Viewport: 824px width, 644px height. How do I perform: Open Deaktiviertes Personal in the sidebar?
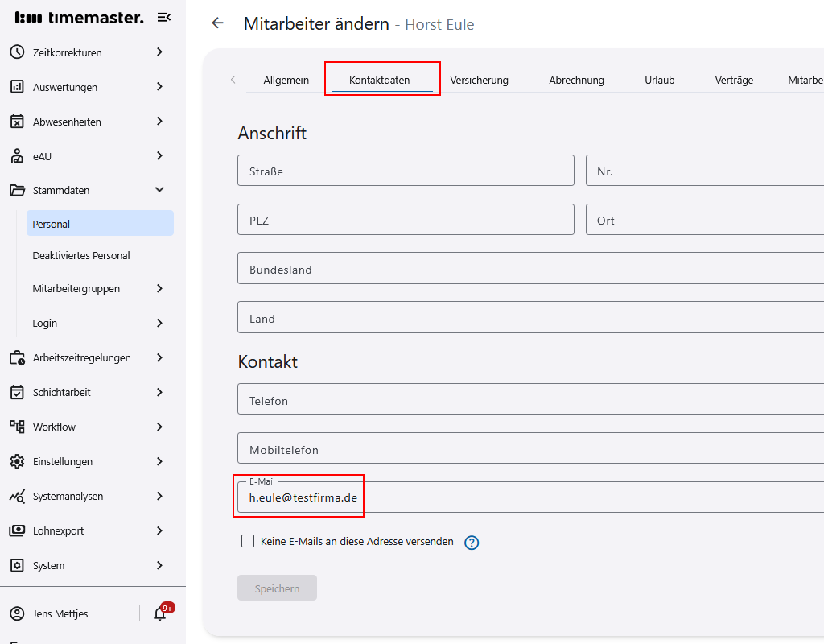pos(81,255)
